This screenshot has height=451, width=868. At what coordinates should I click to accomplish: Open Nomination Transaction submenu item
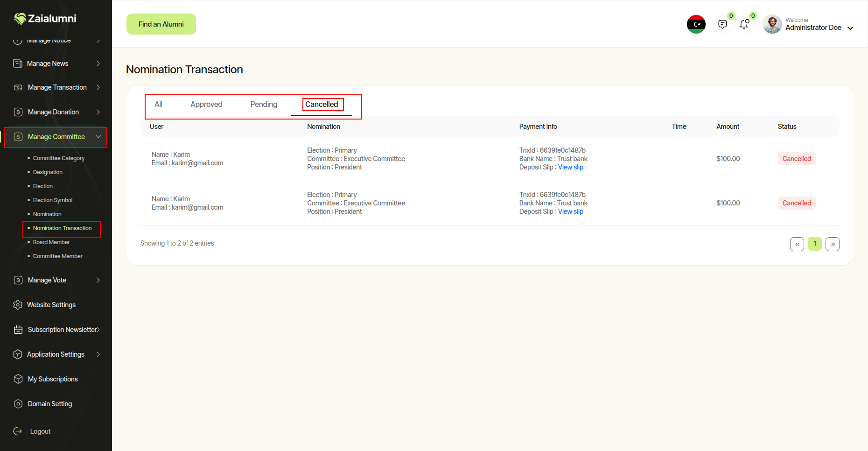pyautogui.click(x=62, y=228)
